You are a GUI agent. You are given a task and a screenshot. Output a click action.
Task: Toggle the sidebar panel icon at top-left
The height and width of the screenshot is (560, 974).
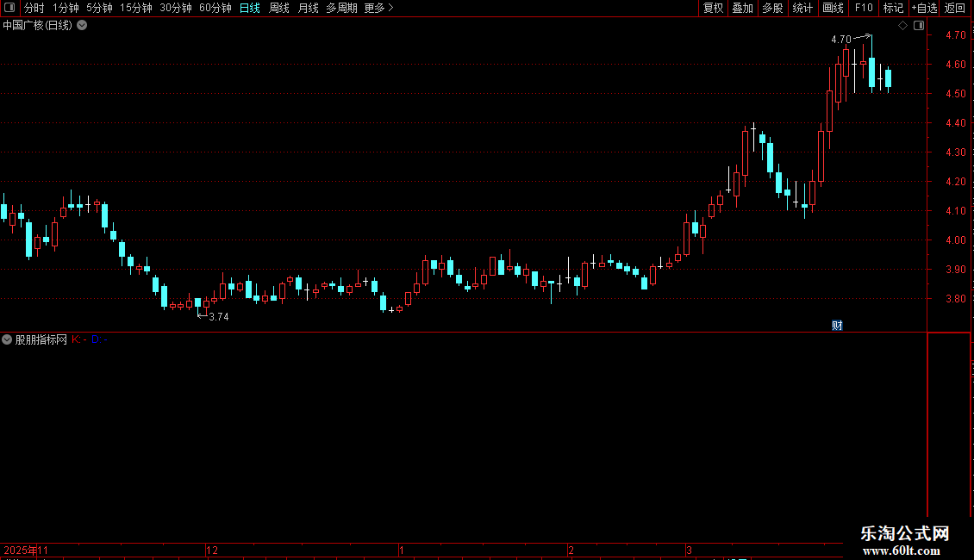click(x=9, y=8)
